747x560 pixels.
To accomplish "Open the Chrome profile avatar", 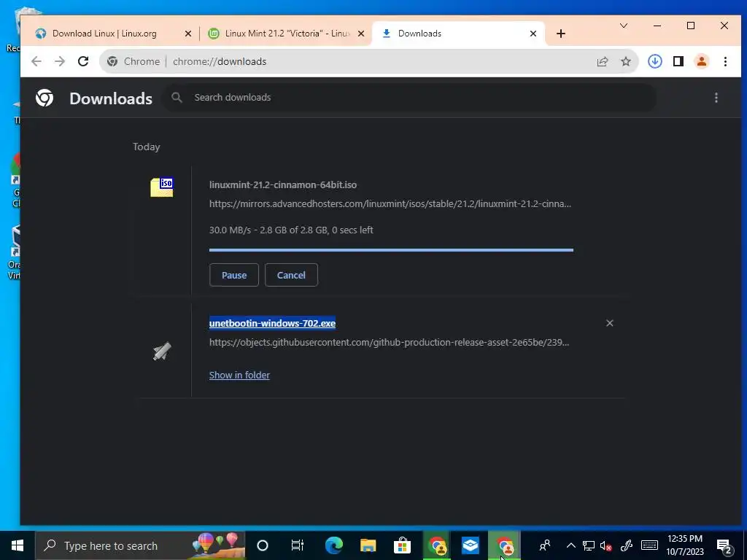I will coord(702,61).
